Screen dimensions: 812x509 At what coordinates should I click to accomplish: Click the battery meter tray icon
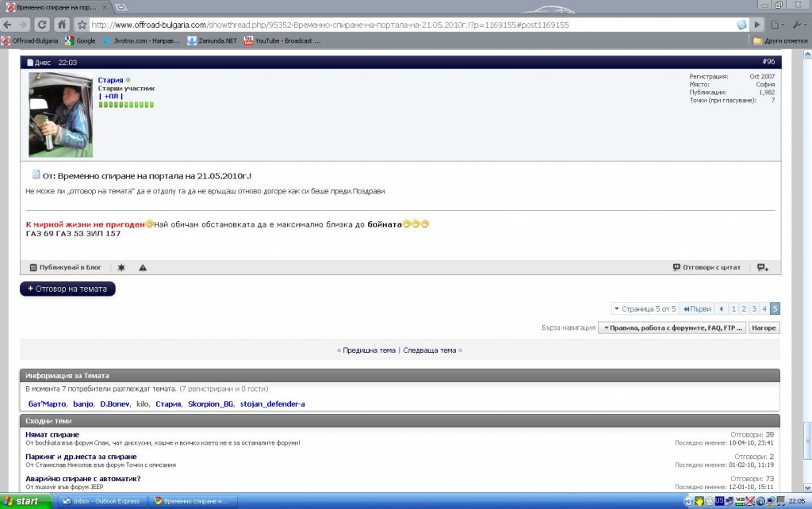740,501
